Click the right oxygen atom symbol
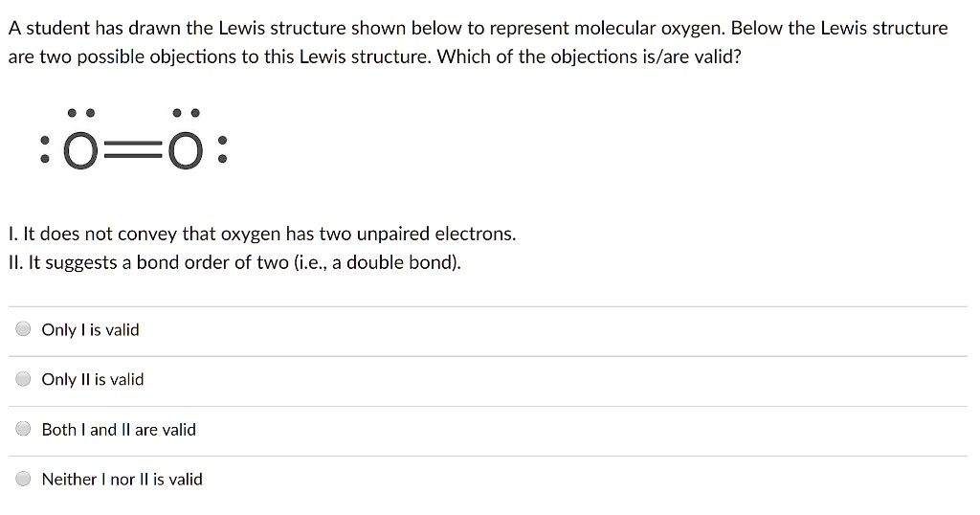 187,152
